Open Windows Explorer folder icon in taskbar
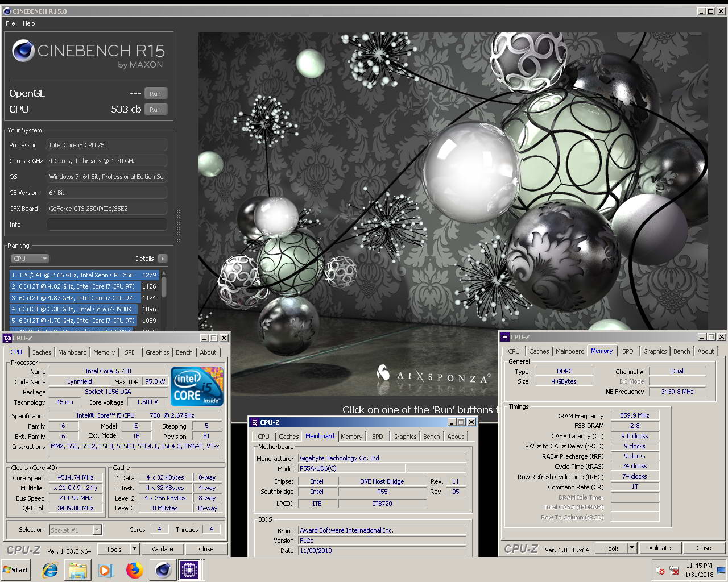The width and height of the screenshot is (728, 582). coord(78,570)
